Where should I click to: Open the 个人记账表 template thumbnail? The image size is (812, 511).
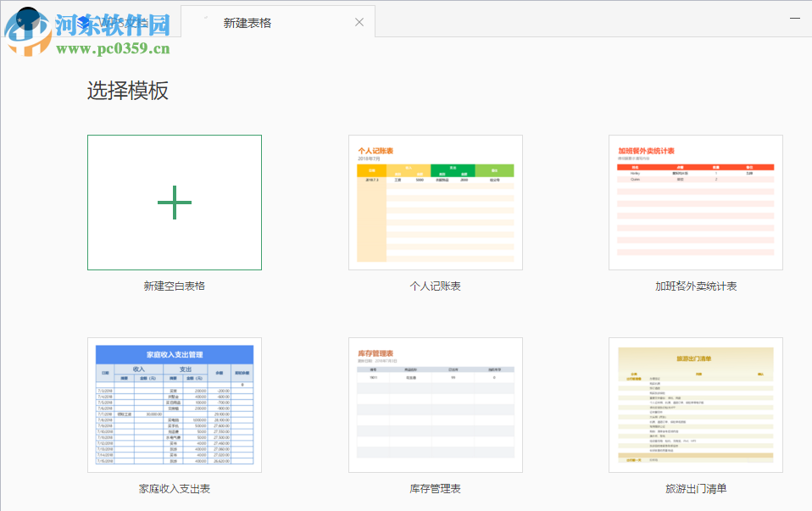pos(434,201)
